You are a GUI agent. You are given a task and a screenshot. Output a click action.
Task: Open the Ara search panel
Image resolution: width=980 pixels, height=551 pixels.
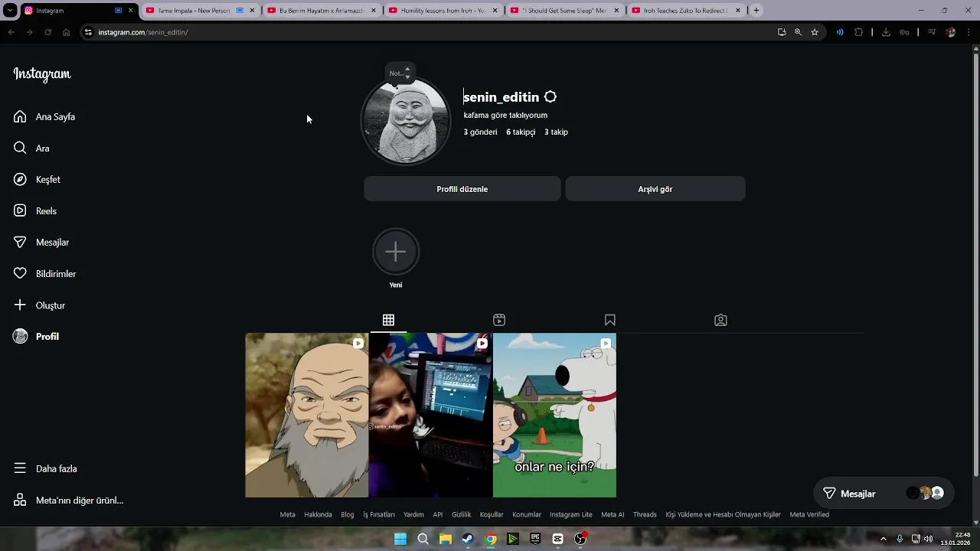(x=31, y=148)
